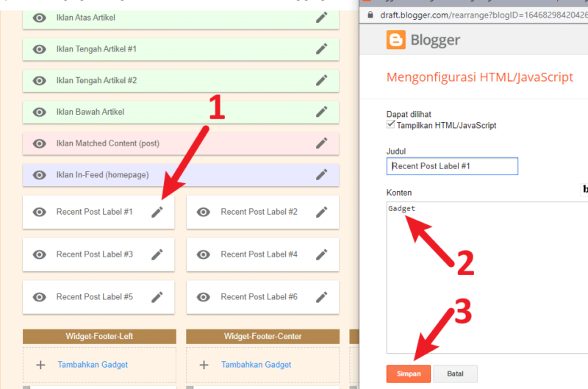The height and width of the screenshot is (389, 588).
Task: Click pencil edit icon for Recent Post Label #1
Action: (157, 212)
